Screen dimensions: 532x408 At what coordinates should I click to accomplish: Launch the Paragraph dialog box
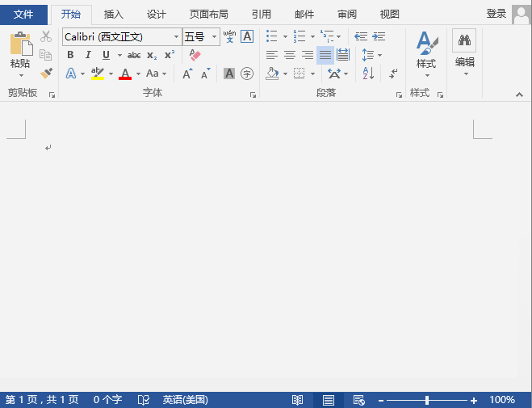coord(399,95)
